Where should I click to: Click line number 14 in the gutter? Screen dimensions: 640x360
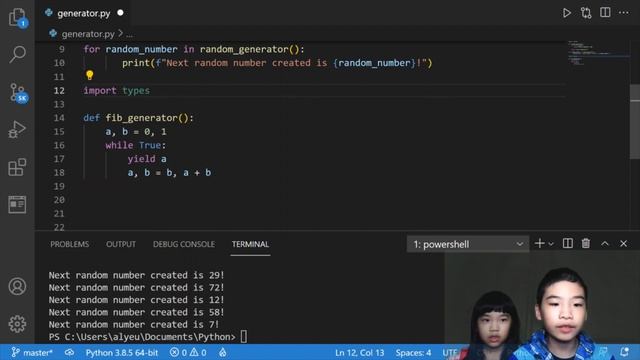59,118
